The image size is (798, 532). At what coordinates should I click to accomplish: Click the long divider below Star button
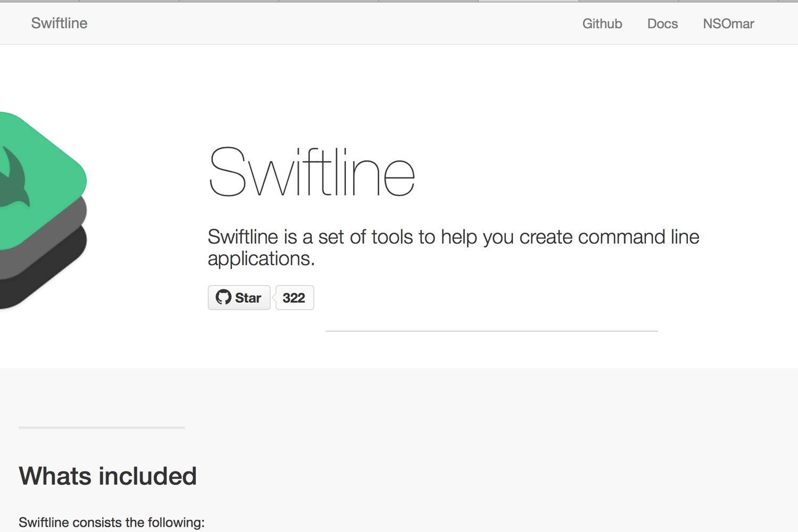(492, 331)
